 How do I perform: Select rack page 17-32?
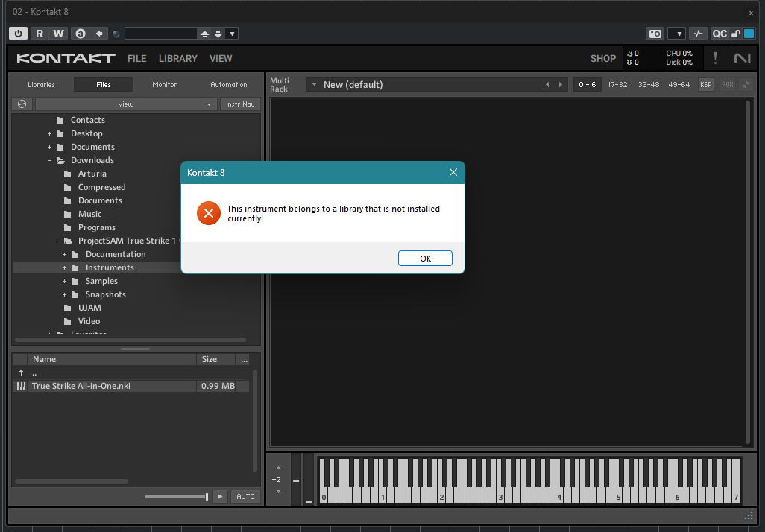click(x=617, y=85)
